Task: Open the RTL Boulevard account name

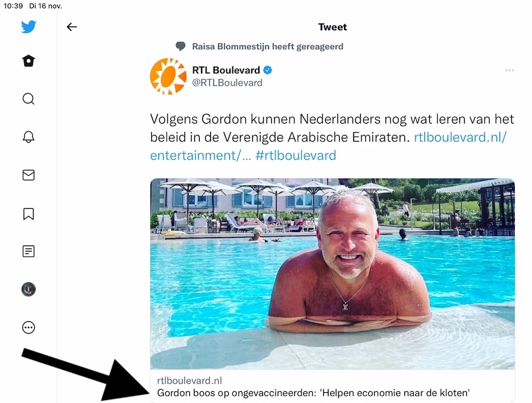Action: tap(226, 70)
